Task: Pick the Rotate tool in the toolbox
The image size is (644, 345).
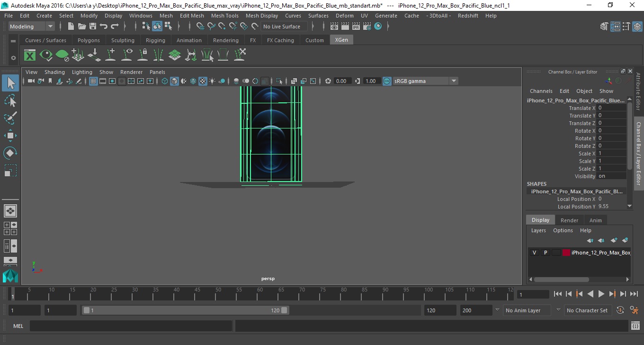Action: pos(10,153)
